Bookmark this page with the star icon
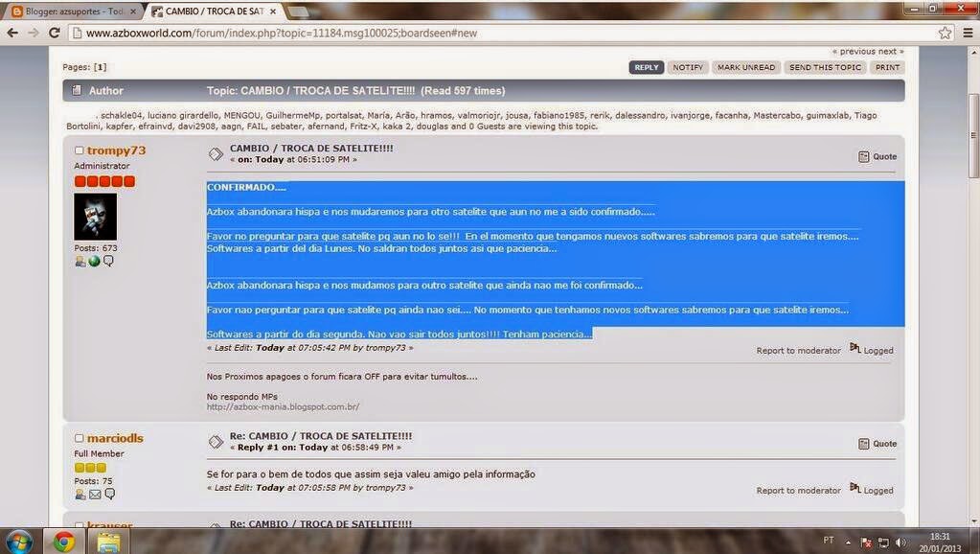Image resolution: width=980 pixels, height=554 pixels. (x=945, y=33)
